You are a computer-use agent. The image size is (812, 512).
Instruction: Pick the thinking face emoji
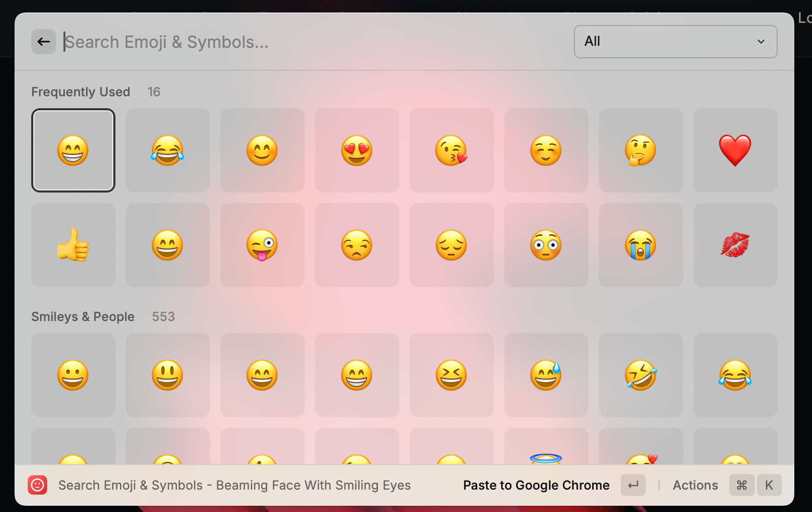[x=640, y=150]
